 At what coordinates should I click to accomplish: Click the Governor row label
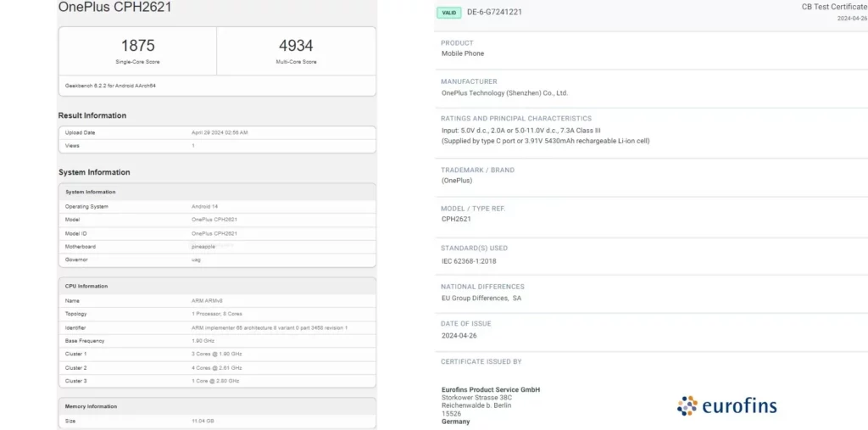tap(76, 260)
